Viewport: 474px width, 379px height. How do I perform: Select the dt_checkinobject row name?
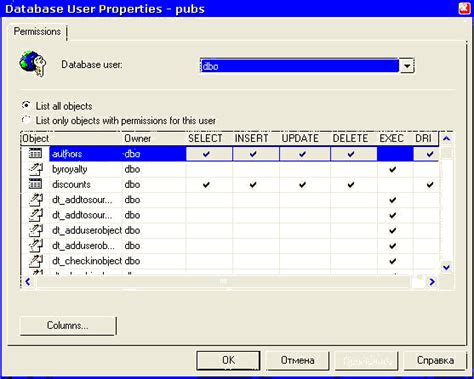(87, 261)
